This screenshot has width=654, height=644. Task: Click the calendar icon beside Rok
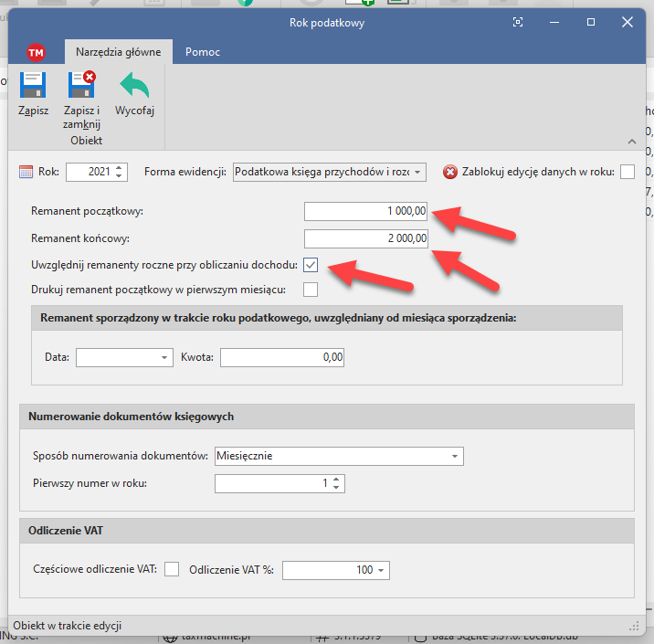pos(26,172)
